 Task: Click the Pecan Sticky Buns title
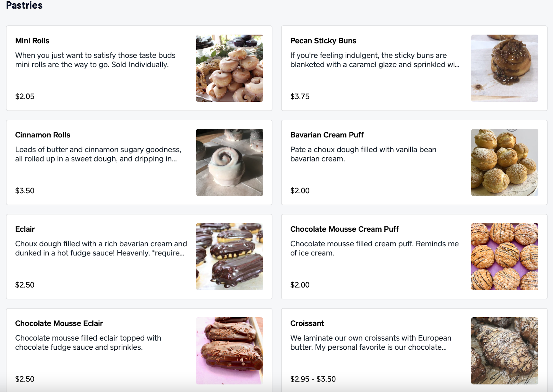323,41
